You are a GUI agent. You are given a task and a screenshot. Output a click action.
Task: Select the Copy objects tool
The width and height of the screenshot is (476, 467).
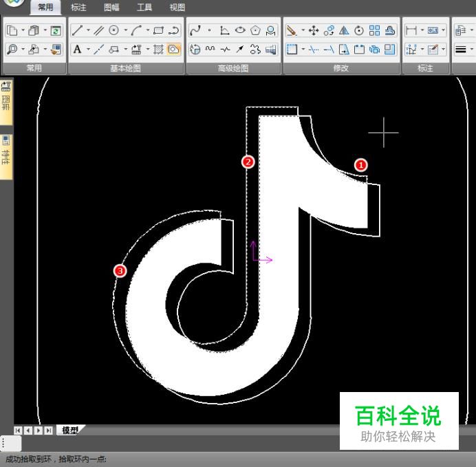[x=329, y=31]
